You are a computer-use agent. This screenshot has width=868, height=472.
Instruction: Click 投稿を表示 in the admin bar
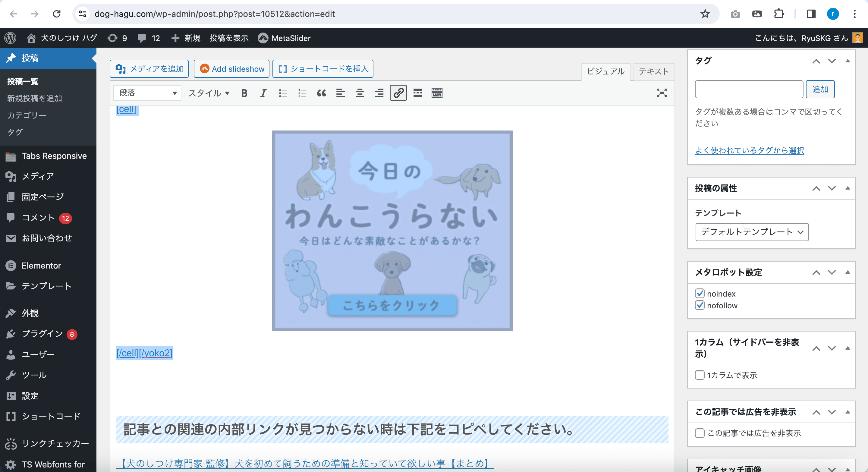click(x=229, y=38)
